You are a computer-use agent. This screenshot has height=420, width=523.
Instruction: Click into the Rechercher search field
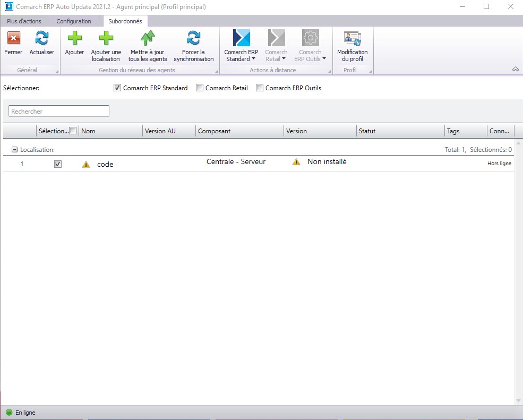pos(59,111)
